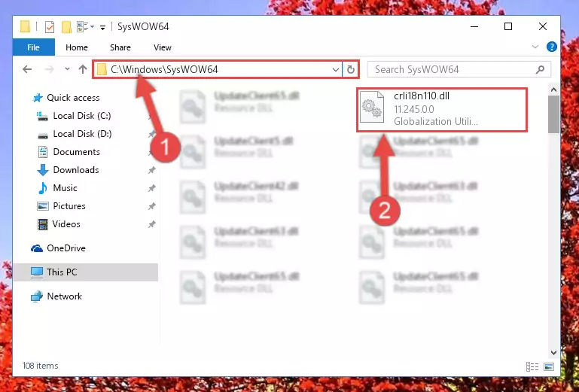Switch to the Home ribbon tab
This screenshot has width=579, height=392.
[77, 47]
